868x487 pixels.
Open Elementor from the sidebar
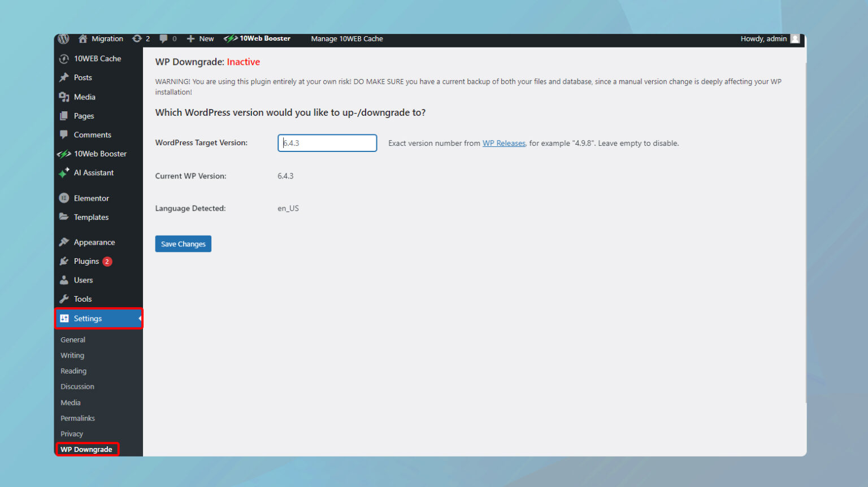(91, 198)
